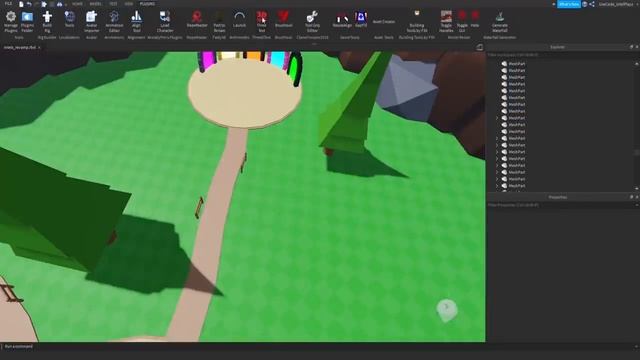The height and width of the screenshot is (360, 640).
Task: Click the globe icon beside What's New
Action: pyautogui.click(x=585, y=4)
